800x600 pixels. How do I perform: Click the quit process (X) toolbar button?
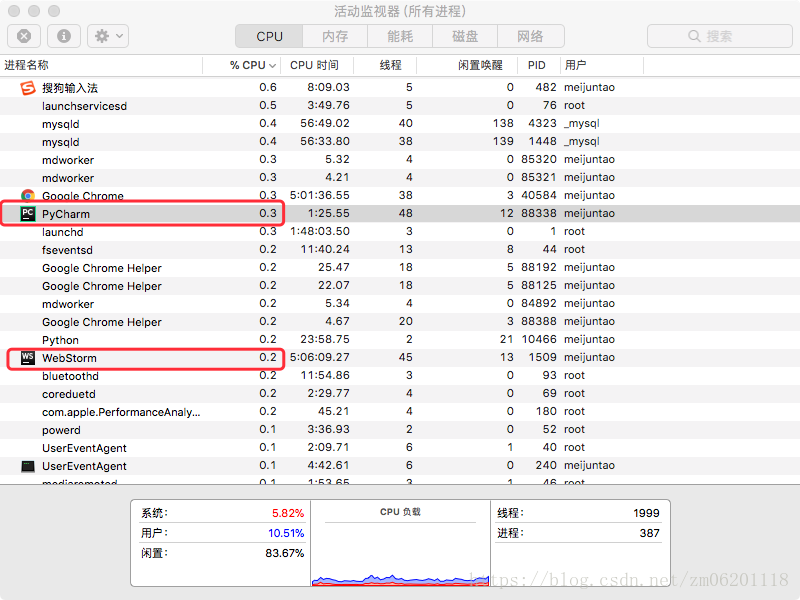coord(24,36)
